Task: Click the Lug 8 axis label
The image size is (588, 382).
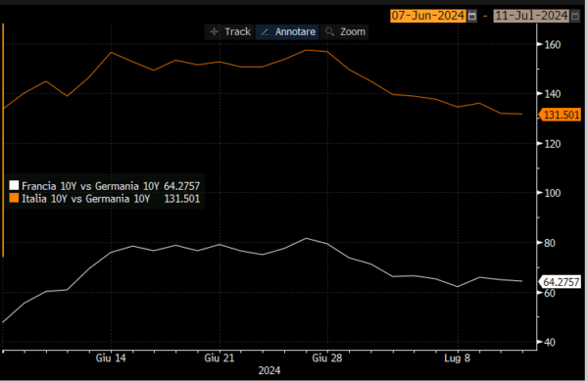Action: (457, 358)
